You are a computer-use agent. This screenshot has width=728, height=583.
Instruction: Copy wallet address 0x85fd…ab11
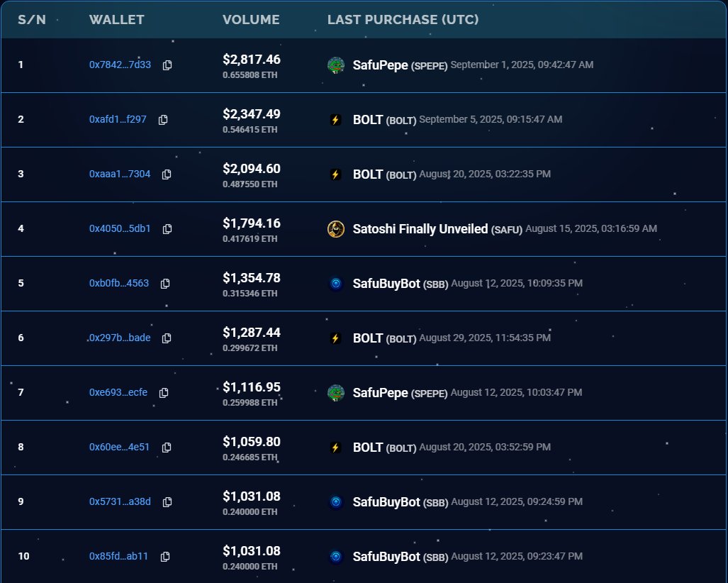click(x=164, y=556)
